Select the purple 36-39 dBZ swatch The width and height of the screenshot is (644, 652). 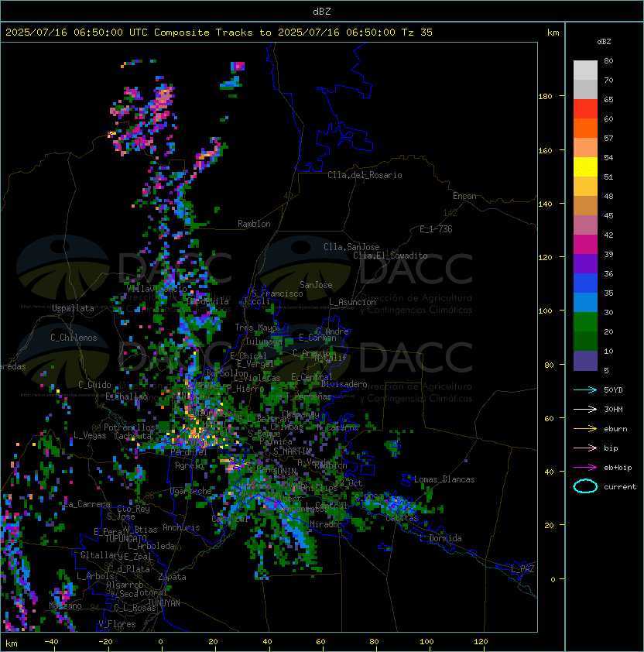tap(585, 264)
